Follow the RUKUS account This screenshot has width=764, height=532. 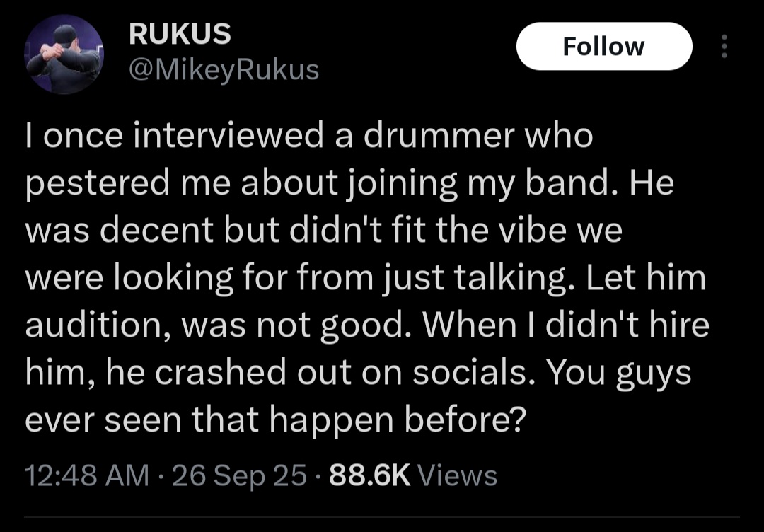click(603, 47)
